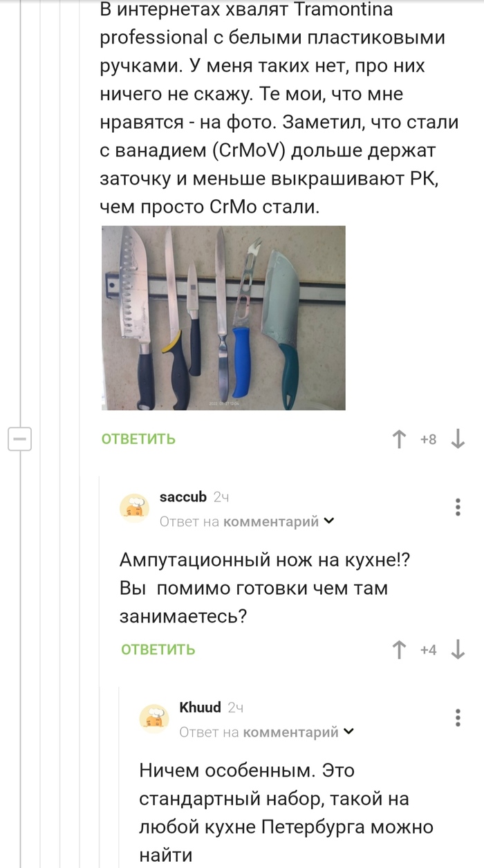Open three-dot menu on saccub's comment
484x868 pixels.
pos(458,507)
